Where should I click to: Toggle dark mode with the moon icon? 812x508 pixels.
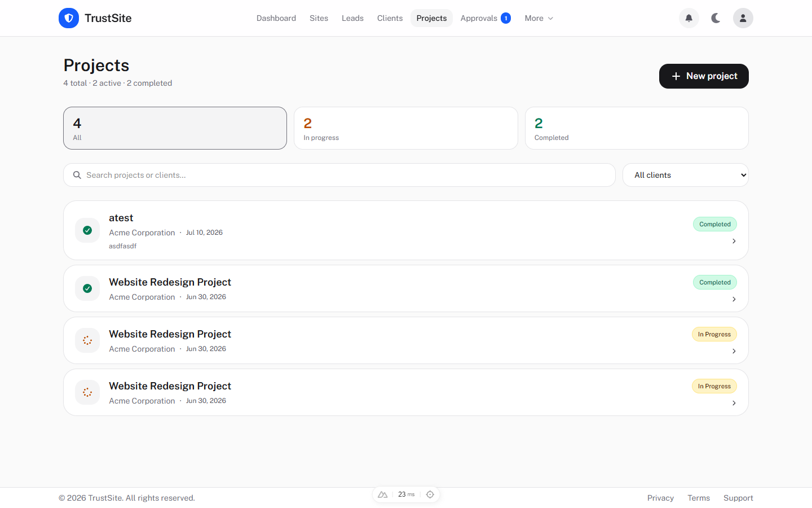[x=716, y=18]
